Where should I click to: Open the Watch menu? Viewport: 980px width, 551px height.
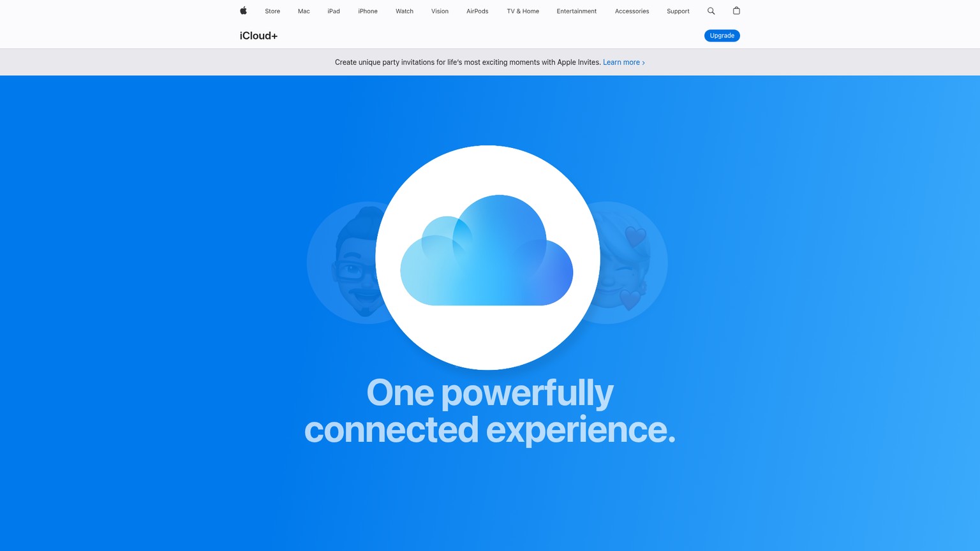tap(405, 11)
